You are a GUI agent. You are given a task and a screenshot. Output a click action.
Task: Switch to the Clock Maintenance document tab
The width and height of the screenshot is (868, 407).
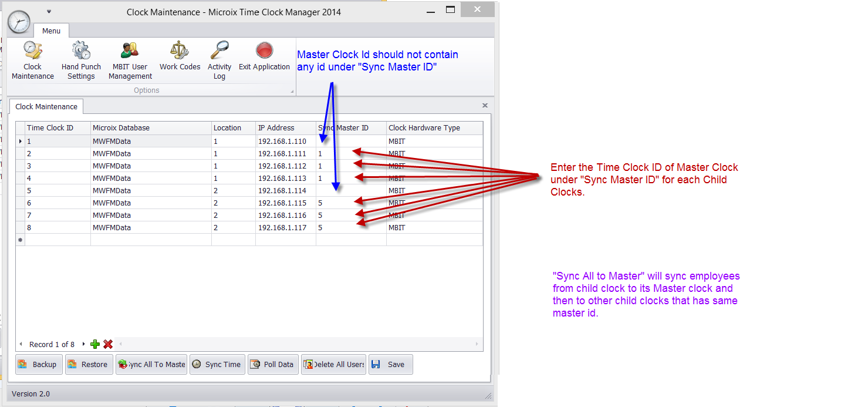click(46, 107)
